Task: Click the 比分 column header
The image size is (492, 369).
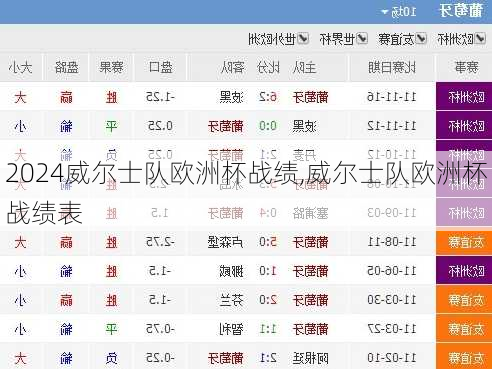Action: click(x=268, y=68)
